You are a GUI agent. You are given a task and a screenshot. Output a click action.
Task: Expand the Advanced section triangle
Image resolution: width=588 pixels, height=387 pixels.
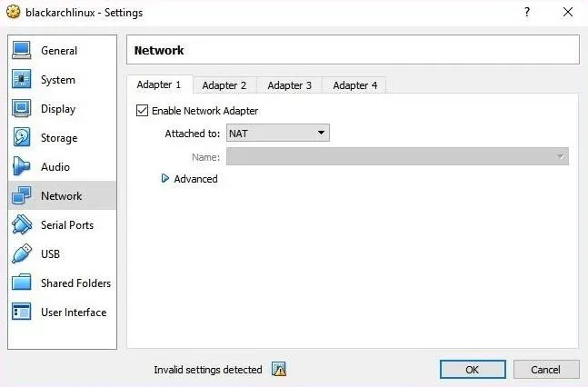(165, 178)
